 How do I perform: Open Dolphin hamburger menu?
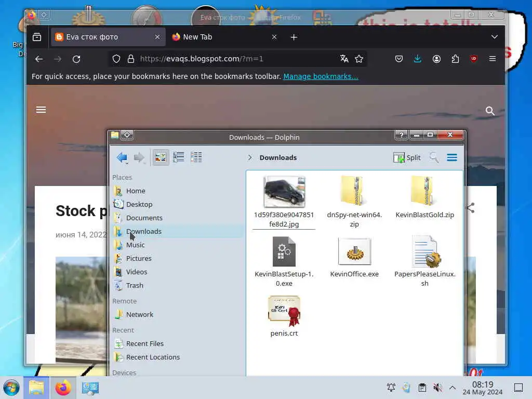[452, 157]
